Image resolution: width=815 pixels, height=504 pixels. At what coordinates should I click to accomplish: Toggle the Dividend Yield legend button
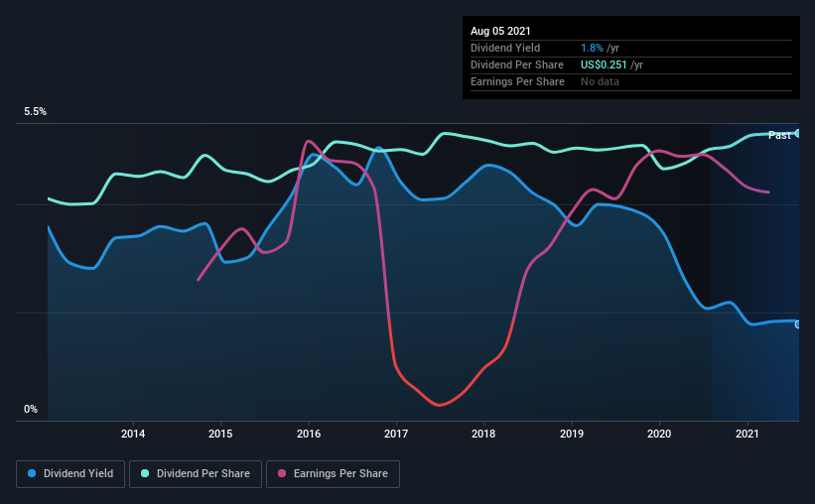pos(70,474)
